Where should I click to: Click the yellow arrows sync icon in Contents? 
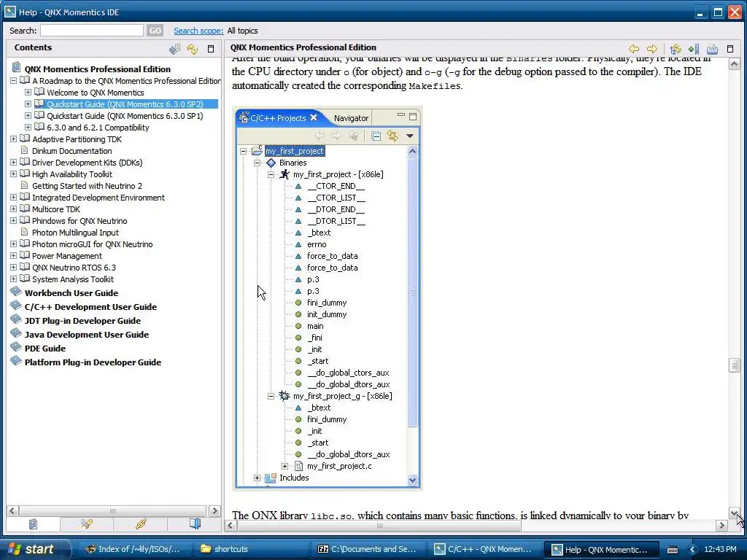pyautogui.click(x=193, y=49)
